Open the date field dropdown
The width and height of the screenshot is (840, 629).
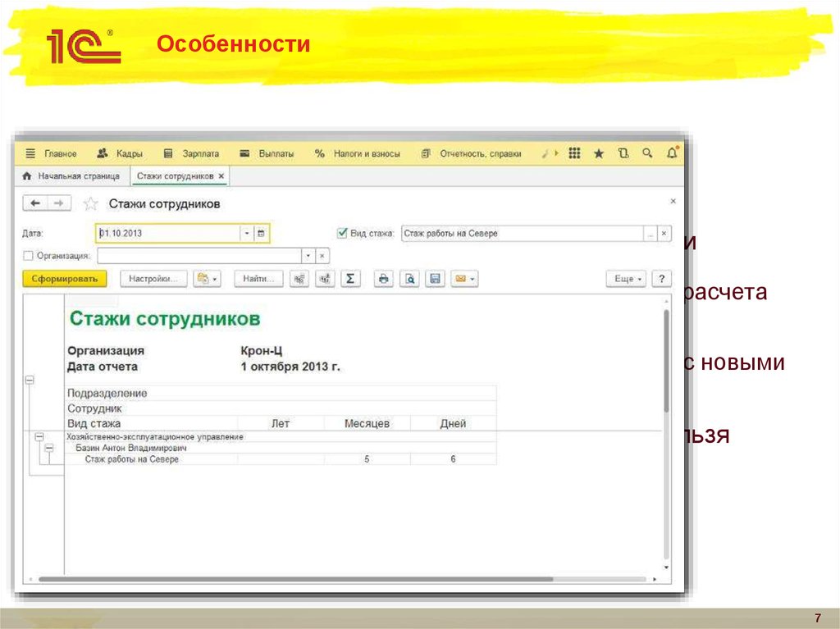pos(247,234)
